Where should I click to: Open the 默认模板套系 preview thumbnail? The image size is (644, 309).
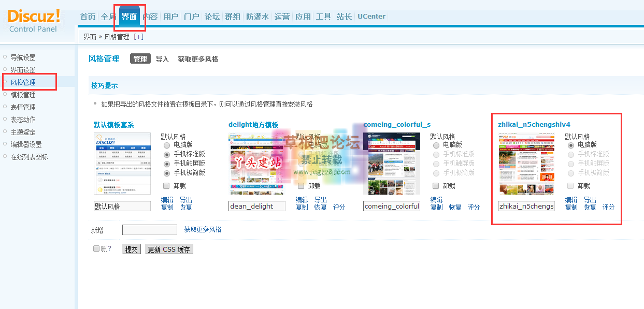point(122,164)
